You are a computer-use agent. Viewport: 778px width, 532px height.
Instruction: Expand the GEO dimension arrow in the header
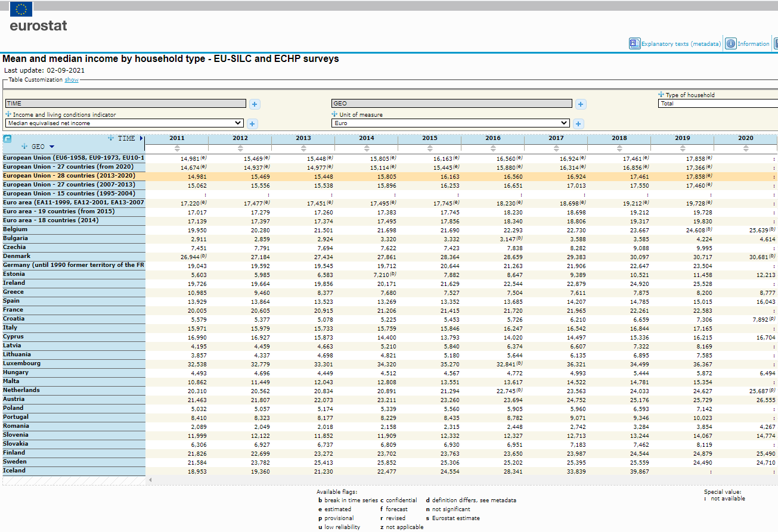point(52,147)
